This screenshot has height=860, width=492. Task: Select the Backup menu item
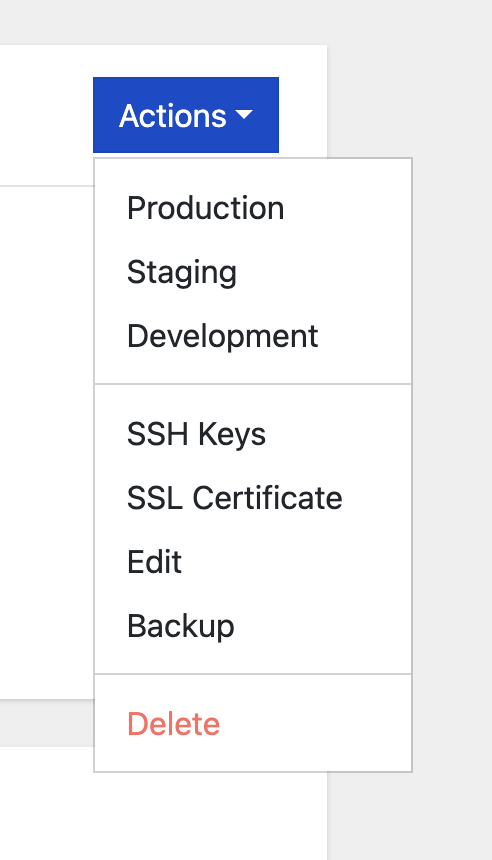(253, 626)
